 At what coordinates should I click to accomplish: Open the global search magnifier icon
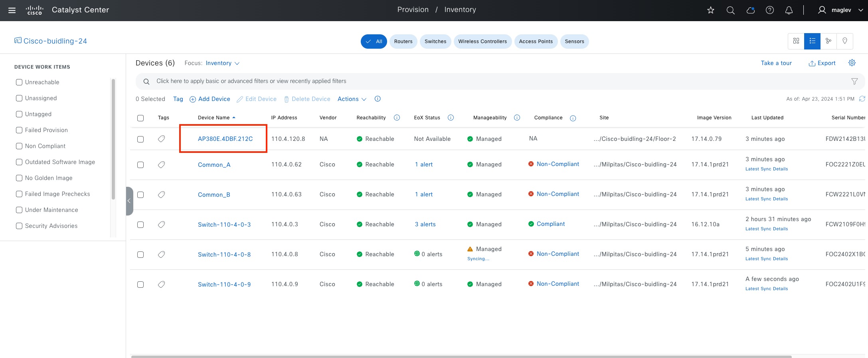coord(730,10)
